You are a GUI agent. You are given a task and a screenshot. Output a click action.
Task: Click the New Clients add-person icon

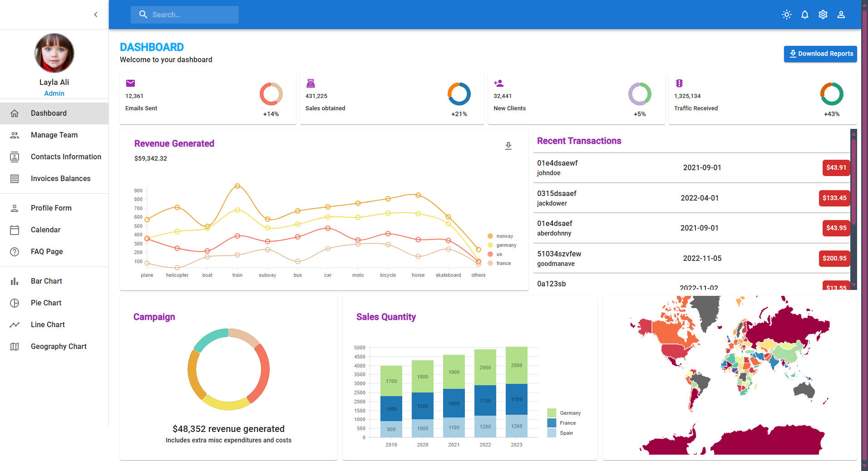[x=499, y=83]
